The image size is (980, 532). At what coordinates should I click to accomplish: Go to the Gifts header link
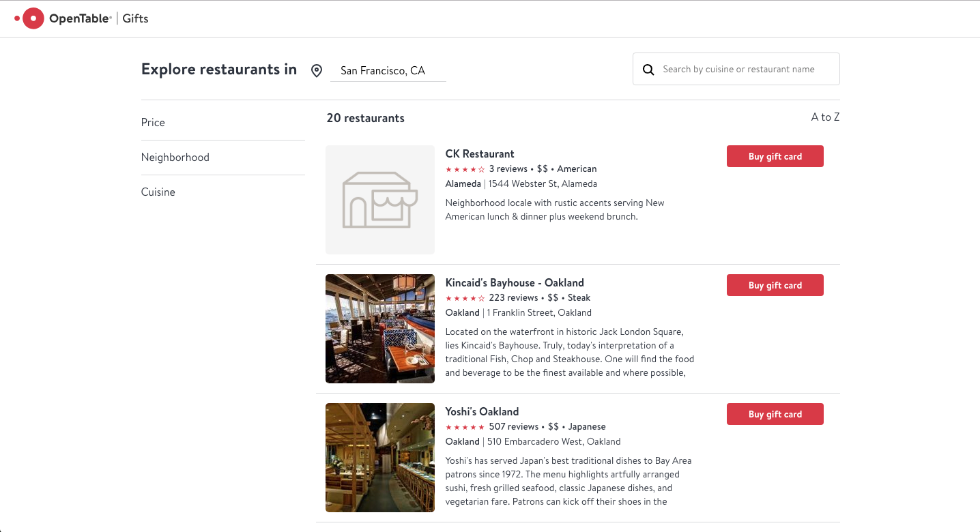click(136, 18)
